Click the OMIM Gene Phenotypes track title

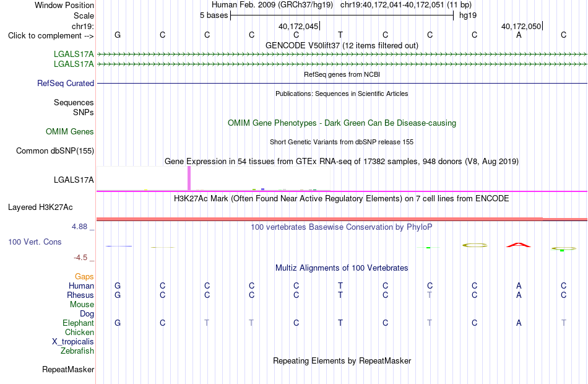[x=342, y=123]
